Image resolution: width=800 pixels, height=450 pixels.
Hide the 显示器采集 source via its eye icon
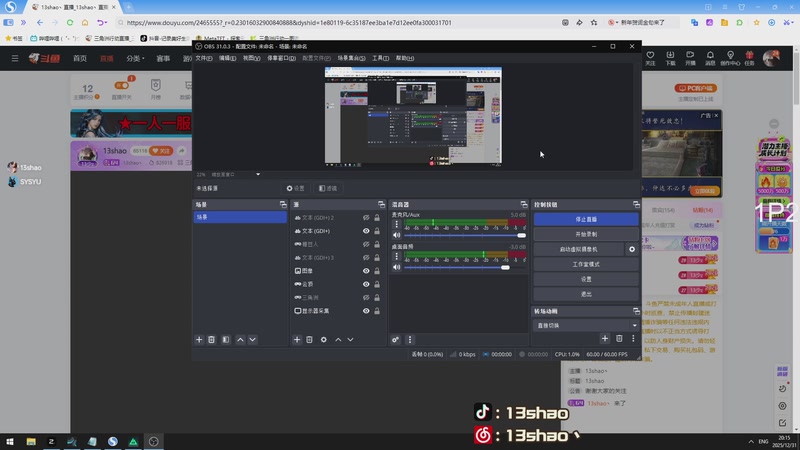(x=366, y=311)
